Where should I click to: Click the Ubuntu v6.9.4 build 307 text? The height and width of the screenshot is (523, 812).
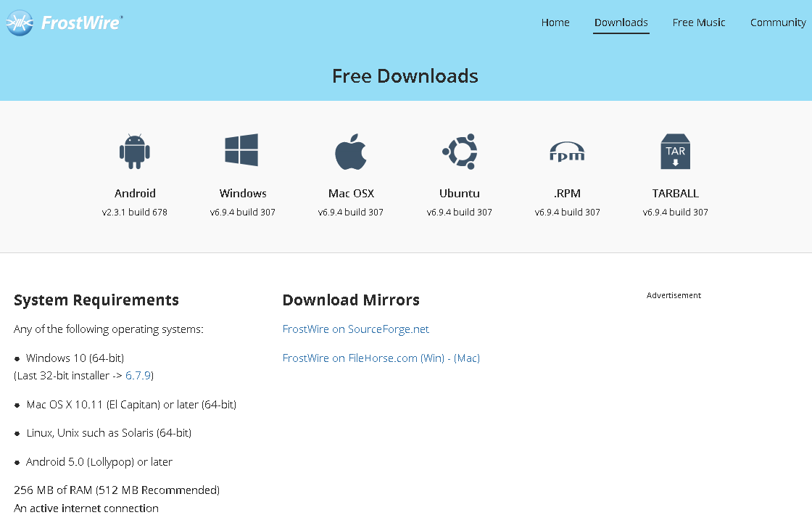tap(459, 213)
